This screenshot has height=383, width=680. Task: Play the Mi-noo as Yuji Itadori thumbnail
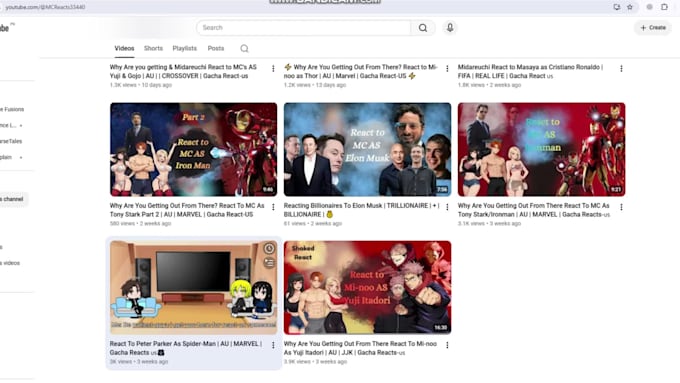[x=367, y=288]
